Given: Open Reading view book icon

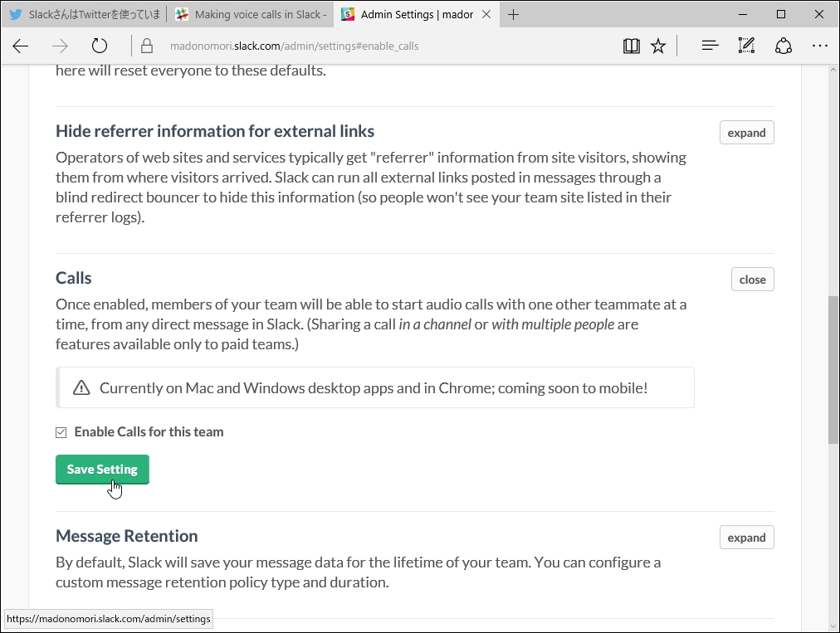Looking at the screenshot, I should (631, 46).
